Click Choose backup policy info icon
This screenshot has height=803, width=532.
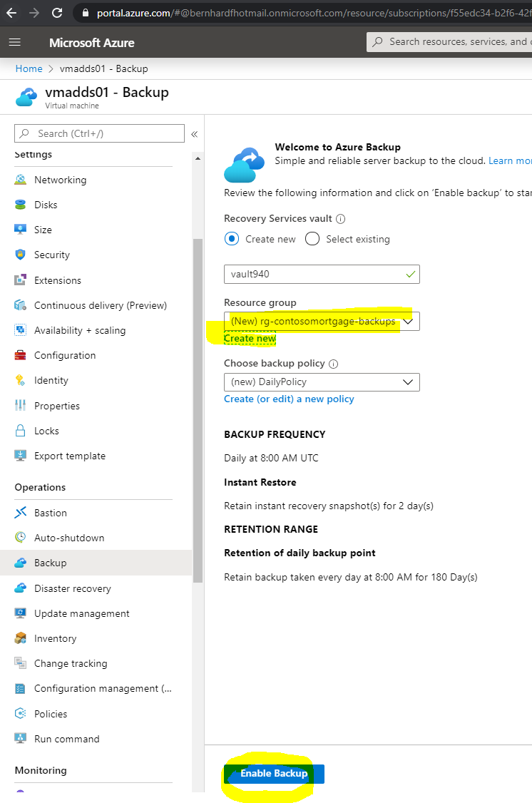pos(333,364)
